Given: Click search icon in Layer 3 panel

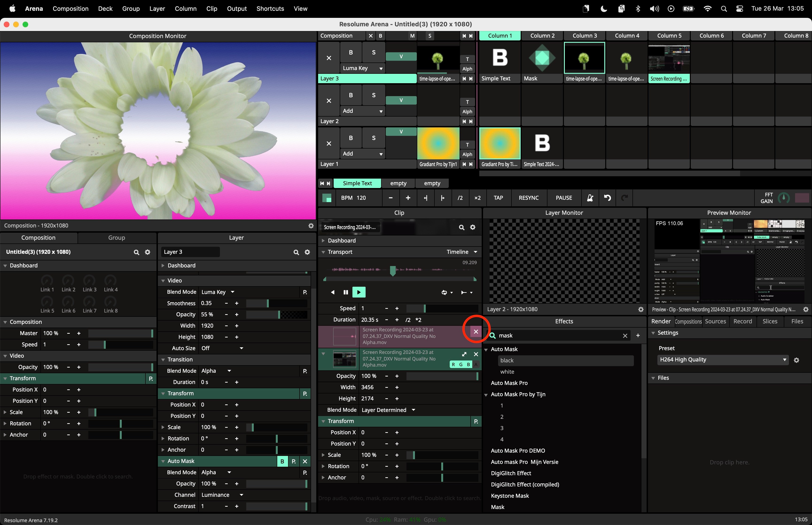Looking at the screenshot, I should click(x=296, y=252).
